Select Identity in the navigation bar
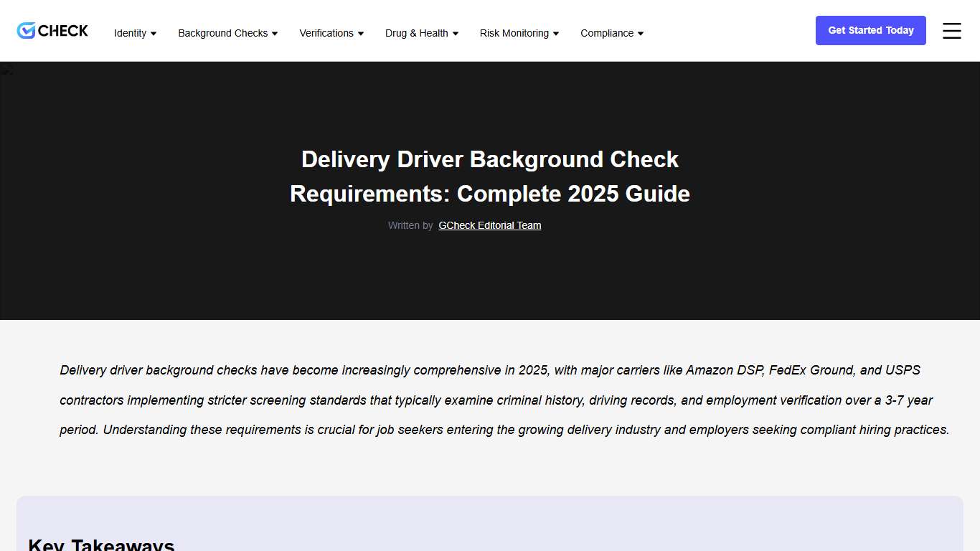This screenshot has width=980, height=551. 131,33
